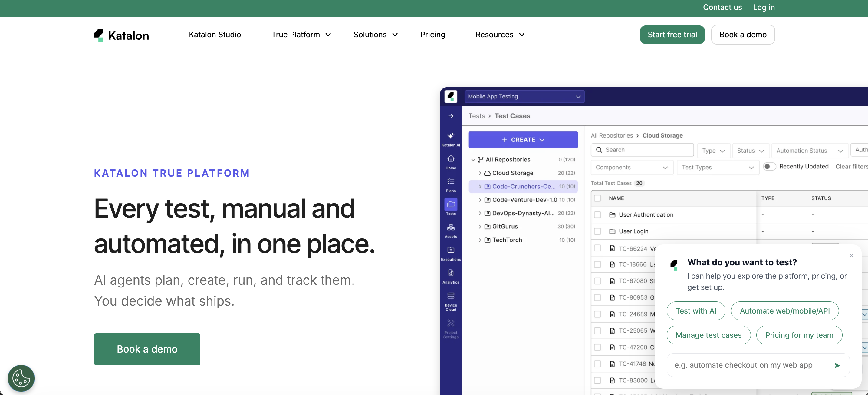
Task: Toggle the Recently Updated switch
Action: click(769, 167)
